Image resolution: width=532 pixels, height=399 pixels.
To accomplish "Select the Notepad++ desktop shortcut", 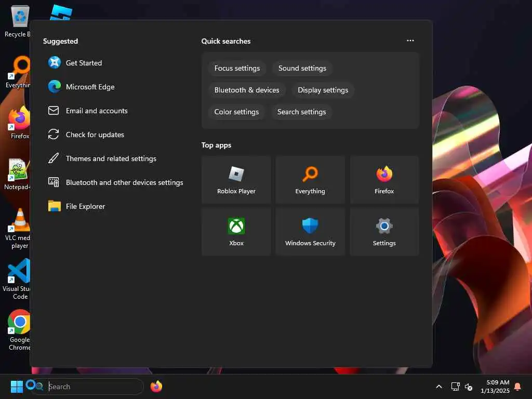I will pyautogui.click(x=18, y=174).
